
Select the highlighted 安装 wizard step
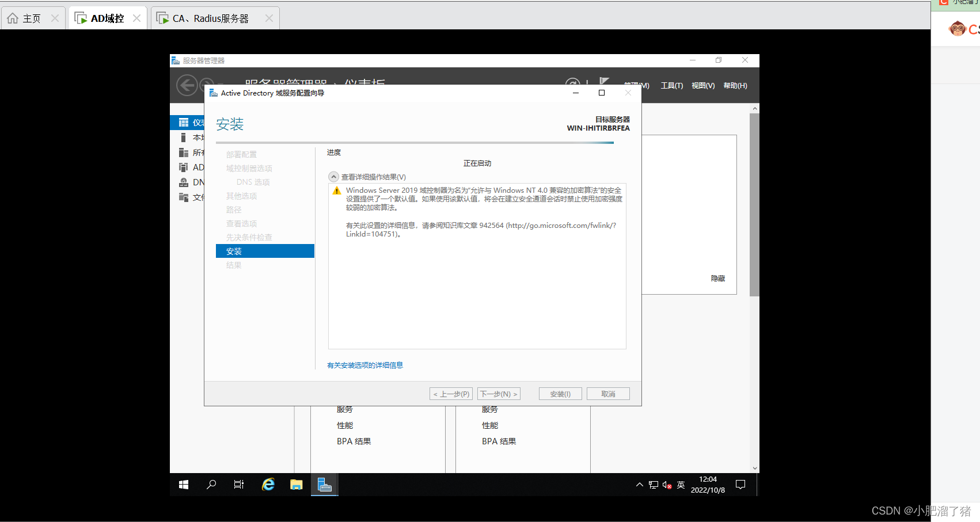pyautogui.click(x=265, y=251)
